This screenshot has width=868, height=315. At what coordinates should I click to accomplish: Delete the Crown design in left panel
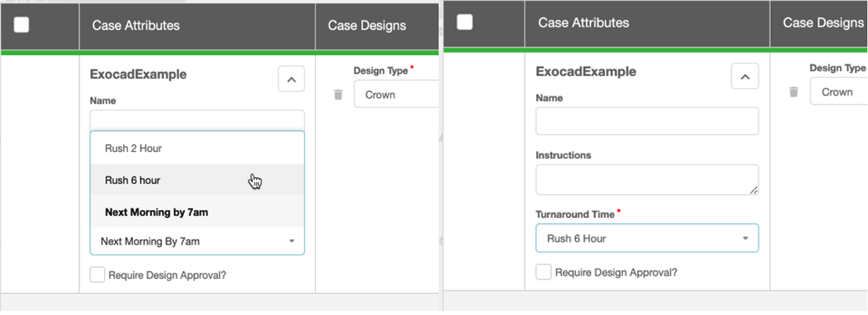coord(338,95)
